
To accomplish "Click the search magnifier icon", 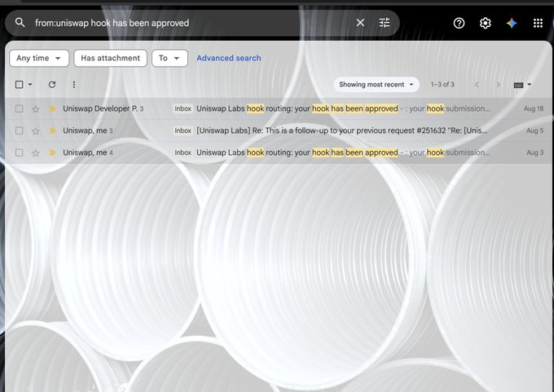I will click(20, 23).
